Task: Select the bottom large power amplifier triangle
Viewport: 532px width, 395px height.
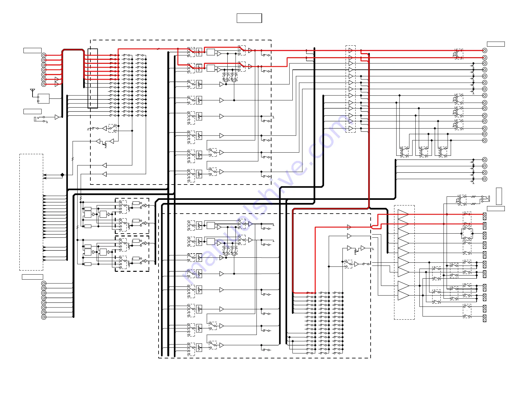Action: (403, 295)
